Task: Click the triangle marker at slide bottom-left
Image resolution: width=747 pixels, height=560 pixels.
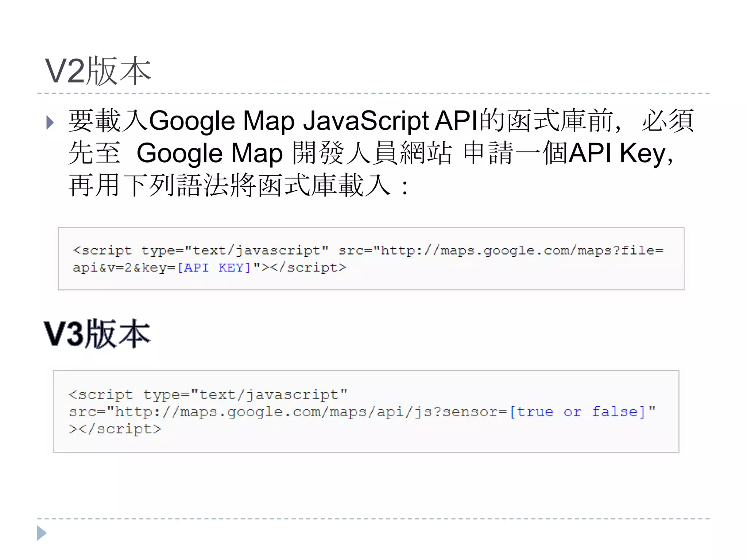Action: point(42,533)
